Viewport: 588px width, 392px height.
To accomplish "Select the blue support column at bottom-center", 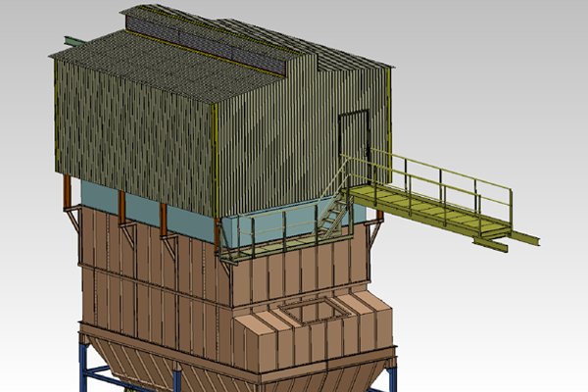I will 176,380.
